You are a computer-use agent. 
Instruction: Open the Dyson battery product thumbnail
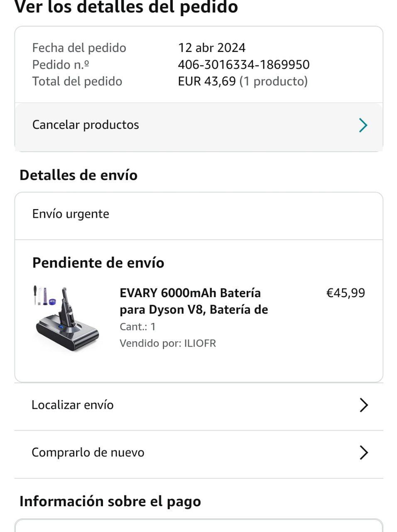click(66, 319)
